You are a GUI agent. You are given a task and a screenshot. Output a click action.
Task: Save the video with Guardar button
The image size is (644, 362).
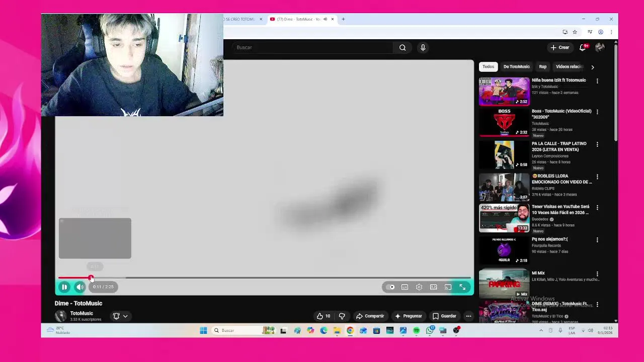pos(444,316)
